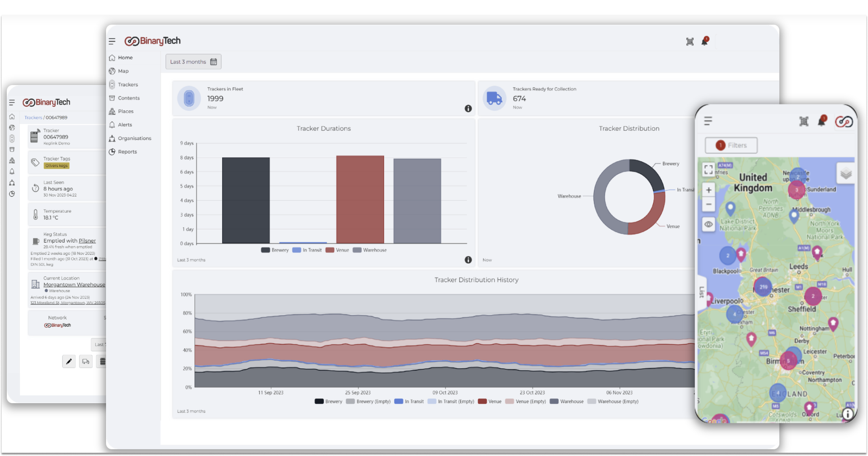Screen dimensions: 868x456
Task: Go to Trackers in the sidebar
Action: 128,85
